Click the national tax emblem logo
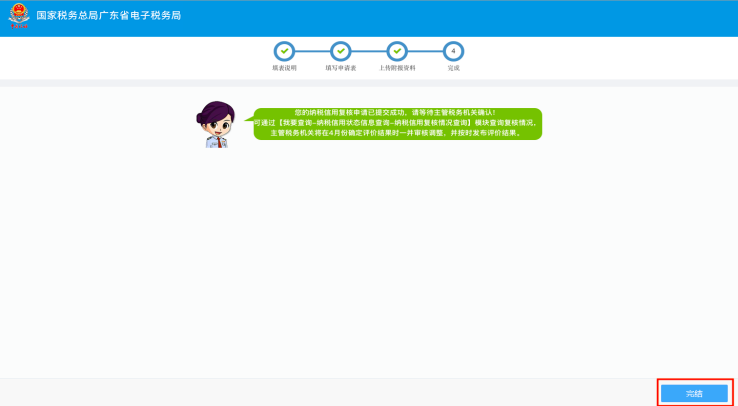Screen dimensions: 738x406 click(x=19, y=16)
